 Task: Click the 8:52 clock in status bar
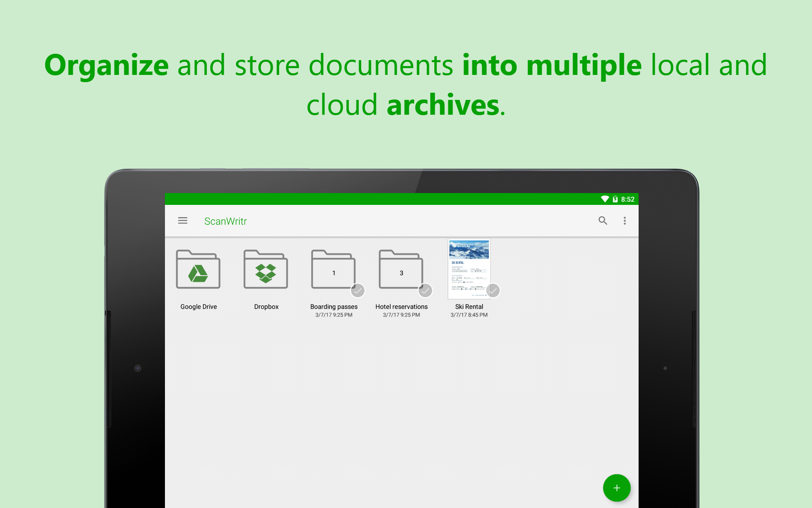point(628,199)
